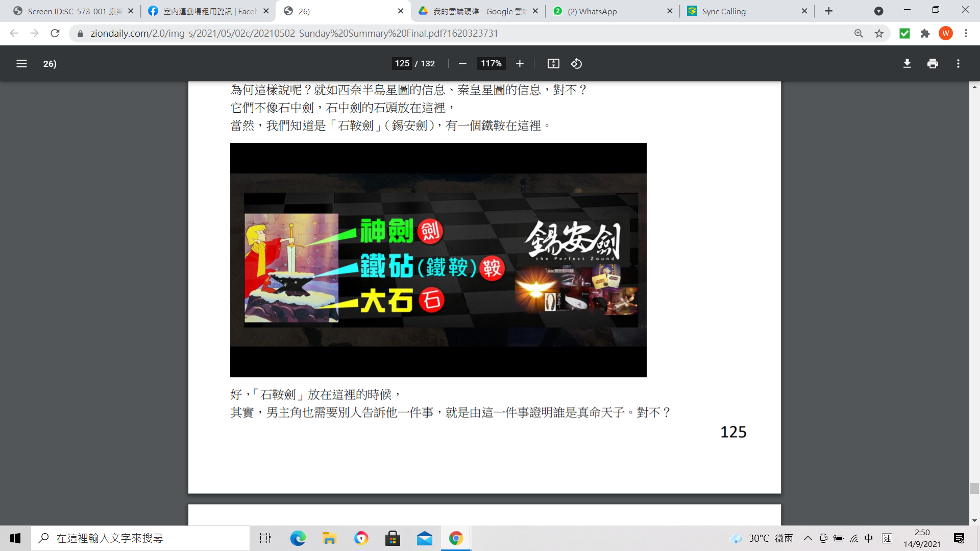Go back to previous page in browser
This screenshot has height=551, width=980.
point(14,33)
